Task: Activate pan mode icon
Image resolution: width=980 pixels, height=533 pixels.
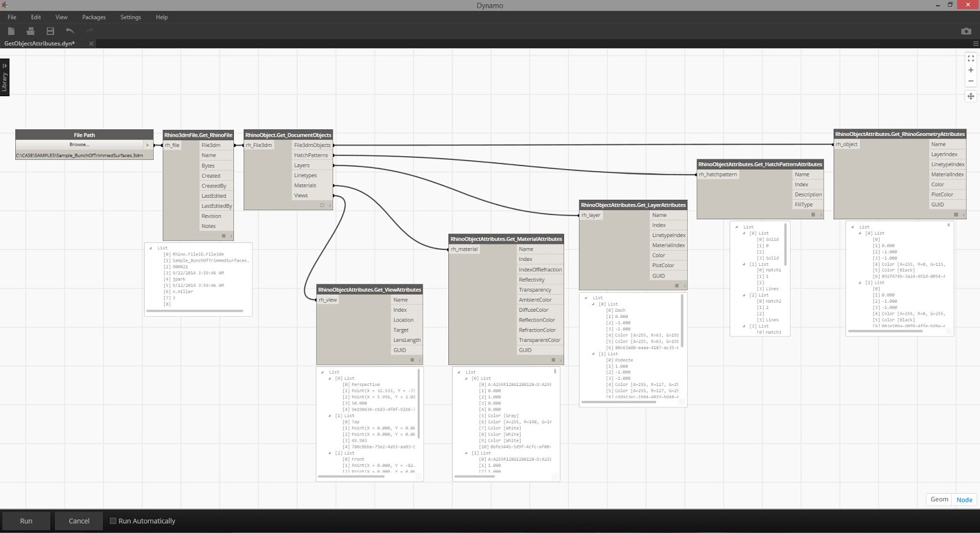Action: pyautogui.click(x=971, y=96)
